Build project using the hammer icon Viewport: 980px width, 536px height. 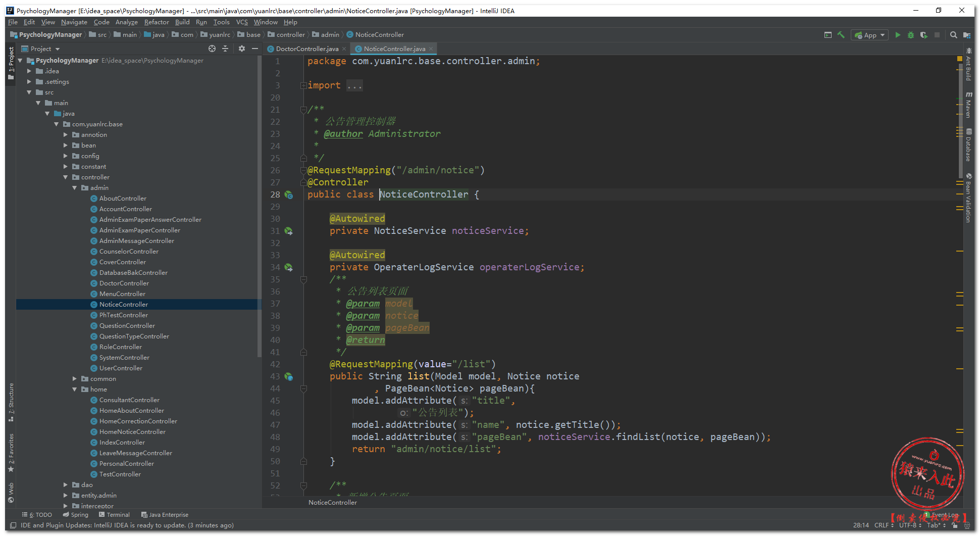pos(841,35)
